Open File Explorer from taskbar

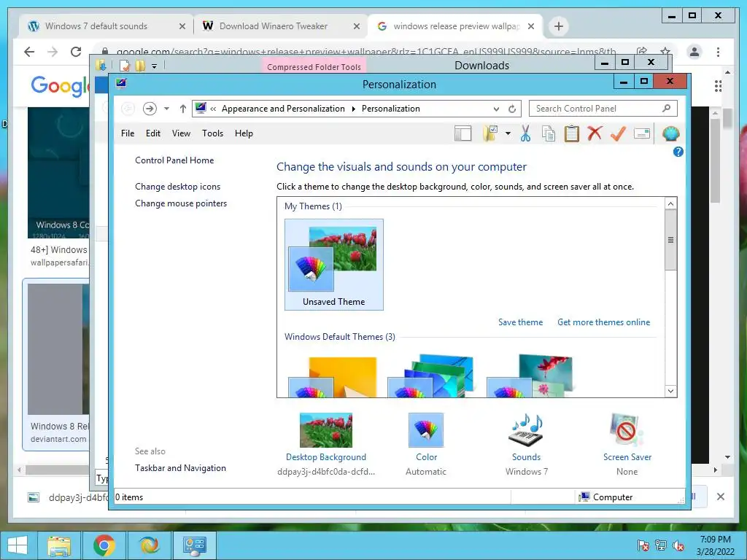click(x=59, y=545)
